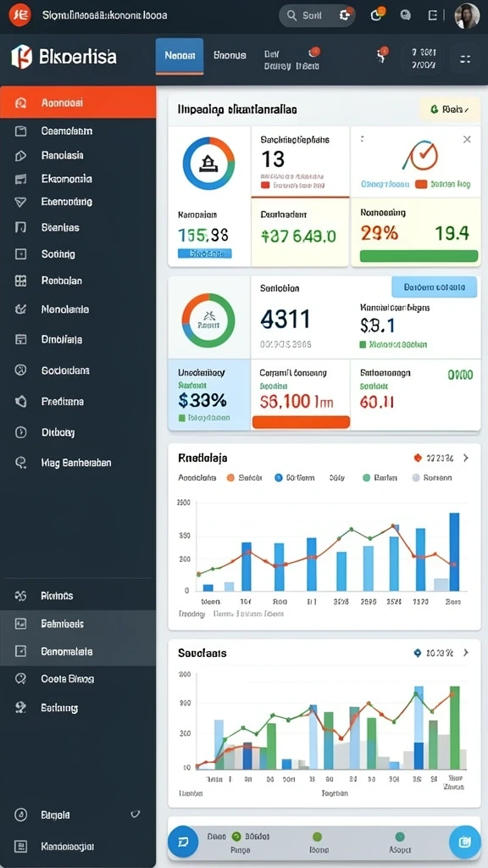Switch to the Bhonus tab

coord(230,55)
